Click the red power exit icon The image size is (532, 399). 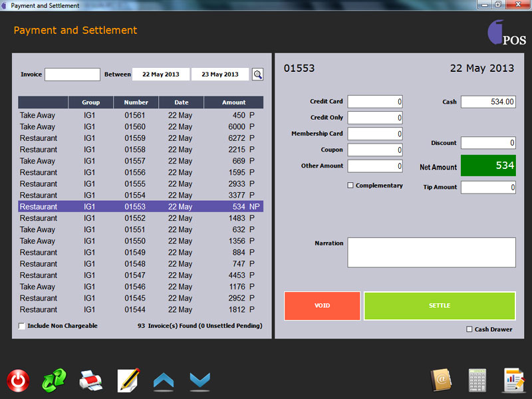point(18,380)
